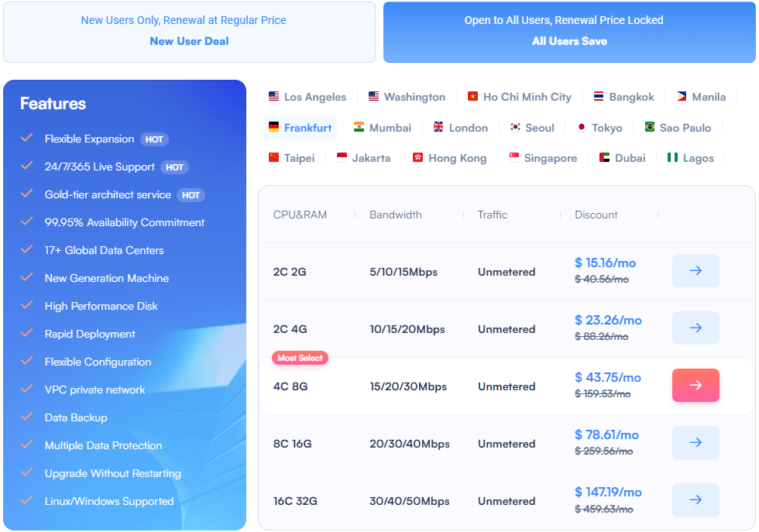Click the Unmetered traffic in 2C 2G row
Screen dimensions: 759x532
(x=507, y=272)
